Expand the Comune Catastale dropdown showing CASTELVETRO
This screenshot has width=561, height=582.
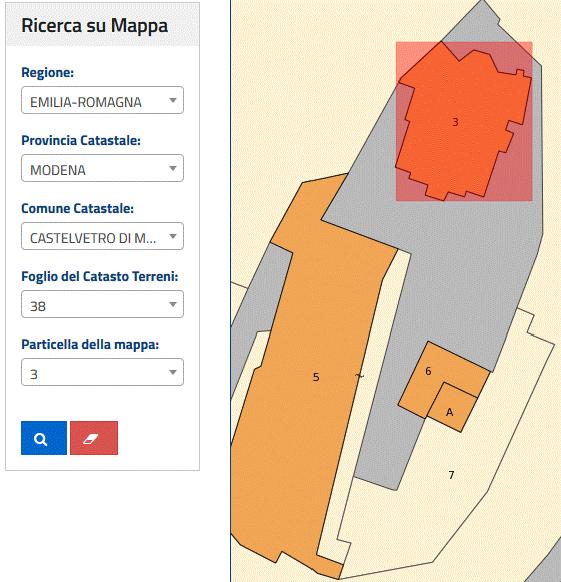coord(102,236)
